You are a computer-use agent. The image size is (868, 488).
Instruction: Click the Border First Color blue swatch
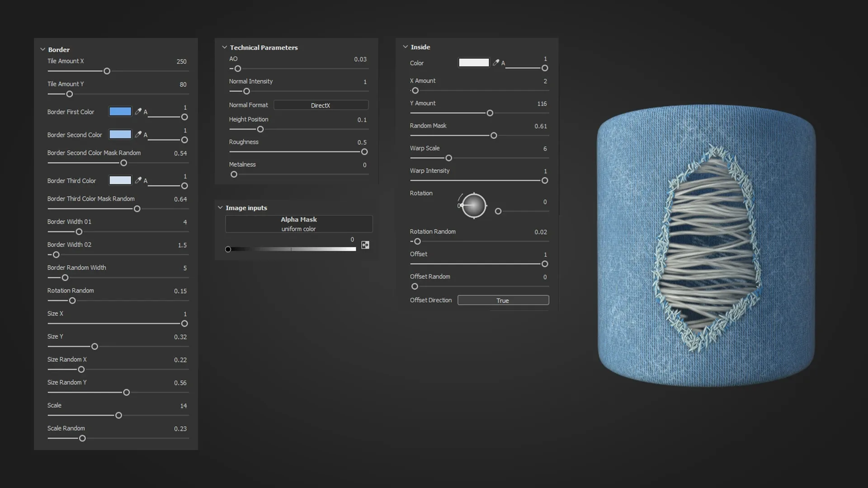(120, 111)
